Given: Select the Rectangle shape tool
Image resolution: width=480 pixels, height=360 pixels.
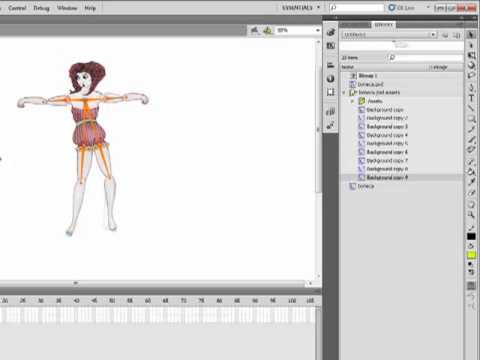Looking at the screenshot, I should [x=471, y=119].
